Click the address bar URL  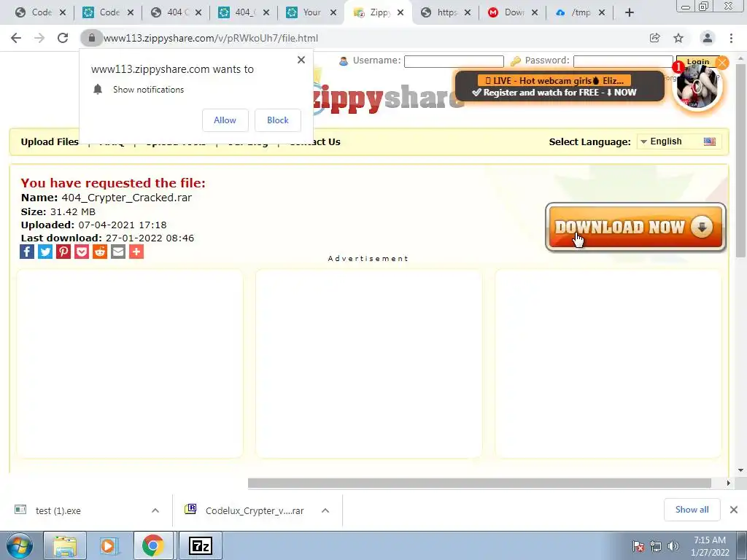click(x=211, y=38)
